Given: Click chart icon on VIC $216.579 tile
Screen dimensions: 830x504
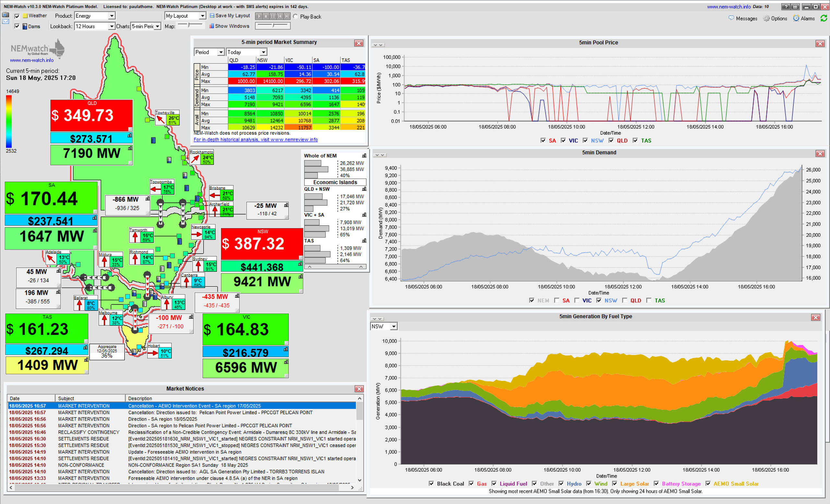Looking at the screenshot, I should click(x=286, y=349).
